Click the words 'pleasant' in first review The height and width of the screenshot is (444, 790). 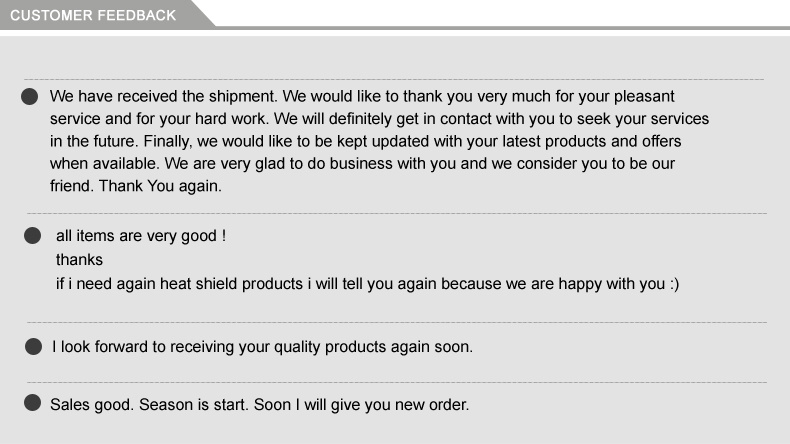click(x=644, y=97)
